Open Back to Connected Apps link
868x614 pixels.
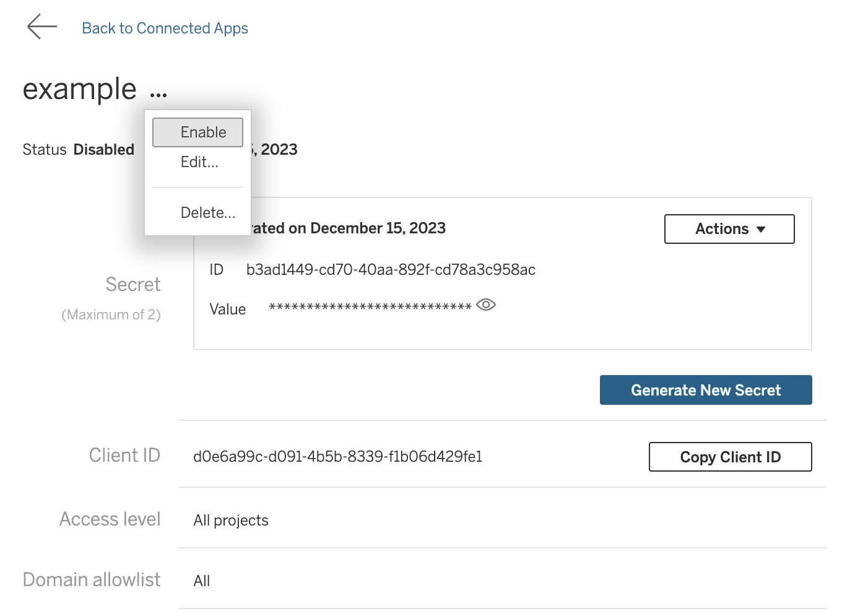click(165, 28)
